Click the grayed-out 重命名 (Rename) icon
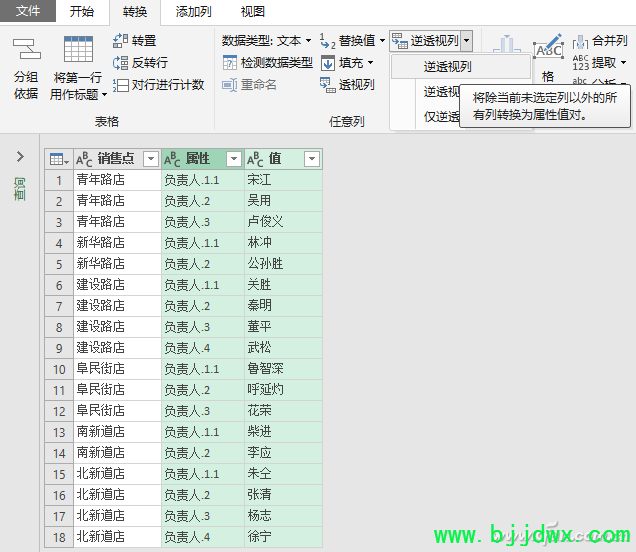The height and width of the screenshot is (552, 636). tap(230, 85)
